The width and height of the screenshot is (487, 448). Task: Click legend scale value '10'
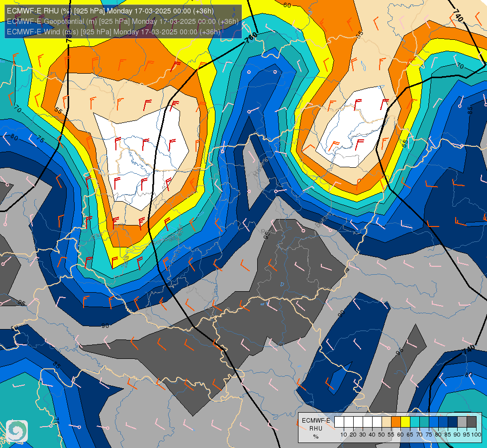click(x=344, y=435)
